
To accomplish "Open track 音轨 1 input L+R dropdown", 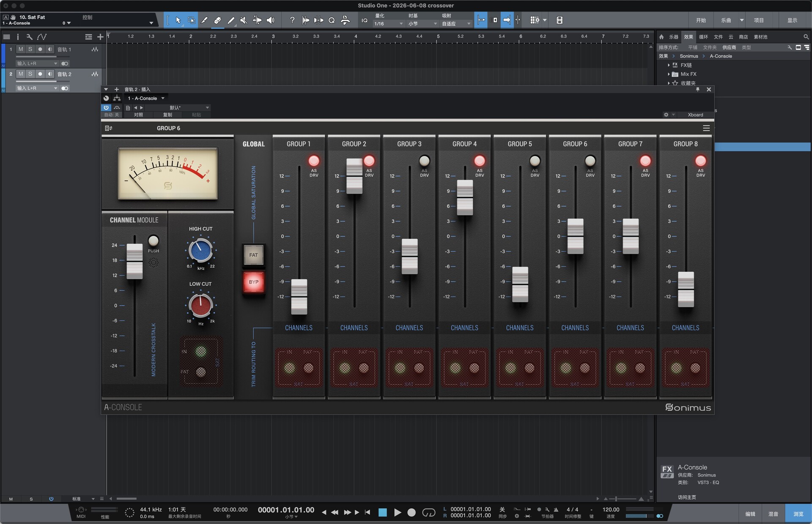I will [x=37, y=63].
